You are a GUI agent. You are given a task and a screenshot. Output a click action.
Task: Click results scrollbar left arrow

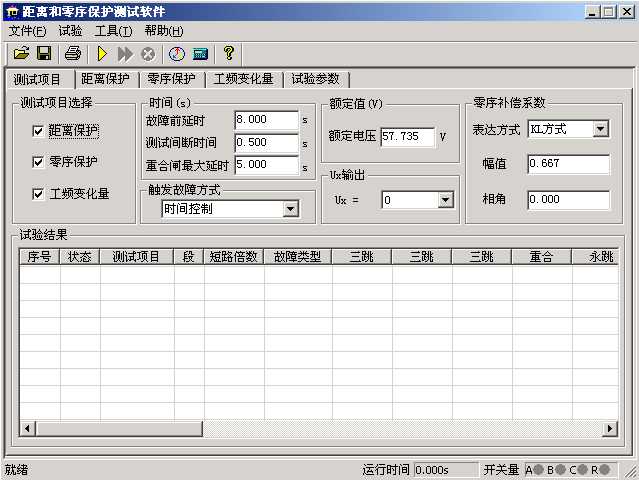pyautogui.click(x=28, y=429)
